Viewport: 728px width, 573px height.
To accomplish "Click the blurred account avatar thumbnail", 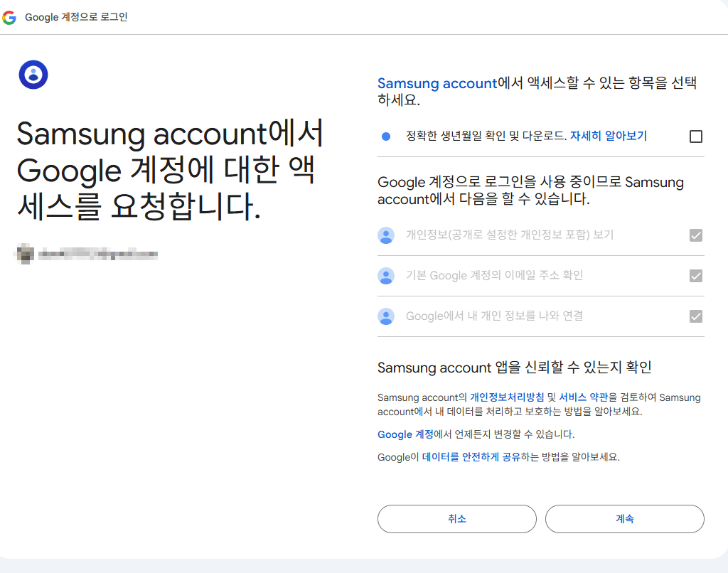I will pyautogui.click(x=25, y=254).
